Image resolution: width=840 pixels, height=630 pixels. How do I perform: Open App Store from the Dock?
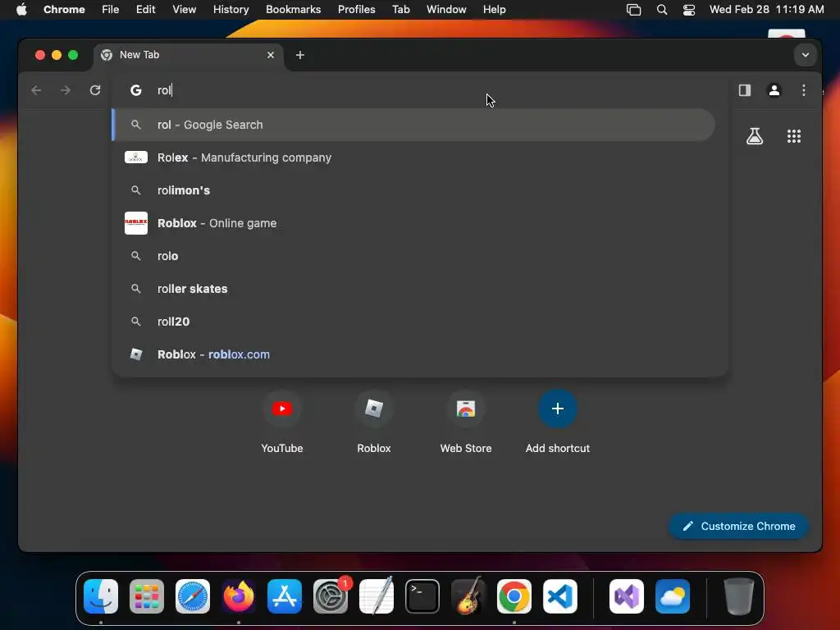[285, 596]
